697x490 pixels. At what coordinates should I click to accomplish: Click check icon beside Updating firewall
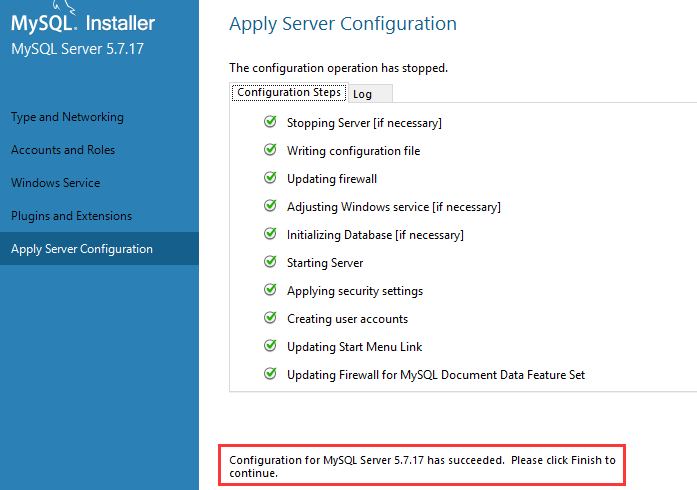point(270,177)
